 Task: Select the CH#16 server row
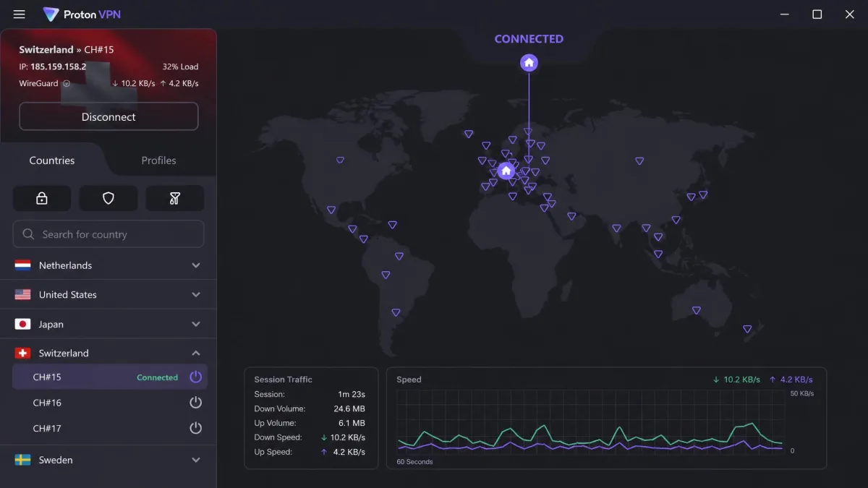point(110,403)
